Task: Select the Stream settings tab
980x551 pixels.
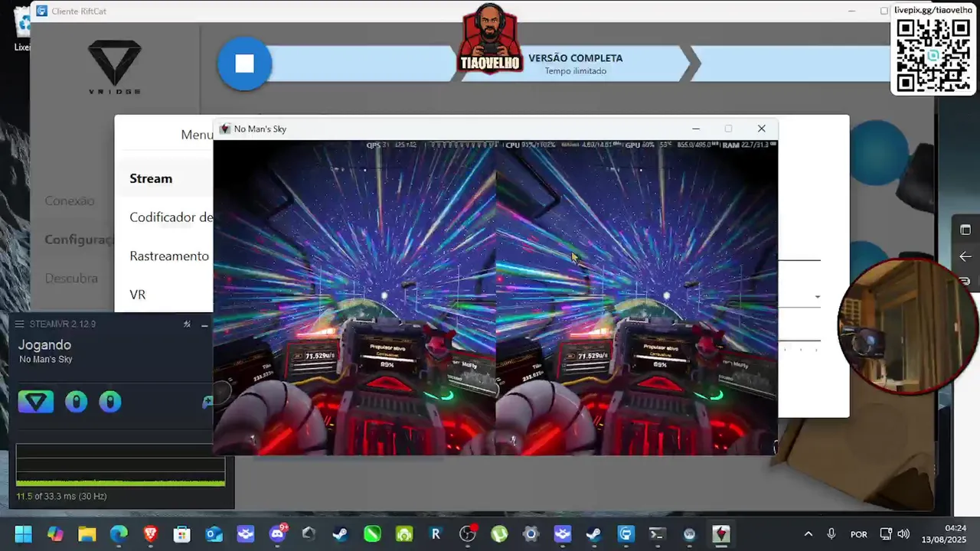Action: click(x=151, y=178)
